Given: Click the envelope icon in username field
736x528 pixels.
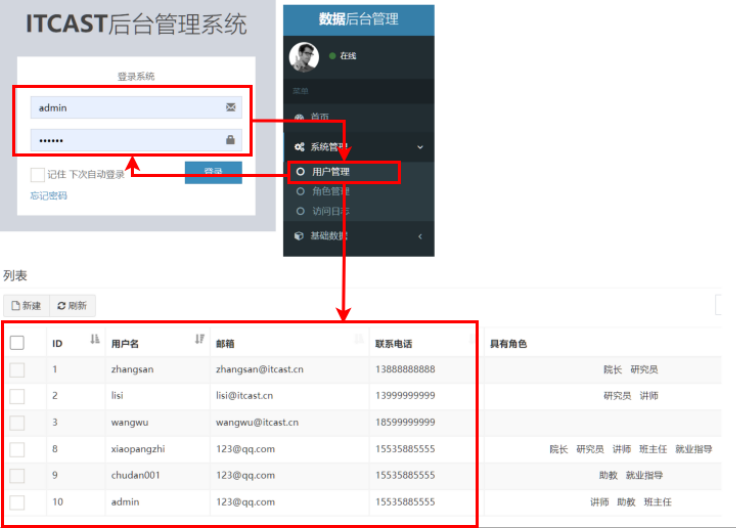Looking at the screenshot, I should pos(231,107).
